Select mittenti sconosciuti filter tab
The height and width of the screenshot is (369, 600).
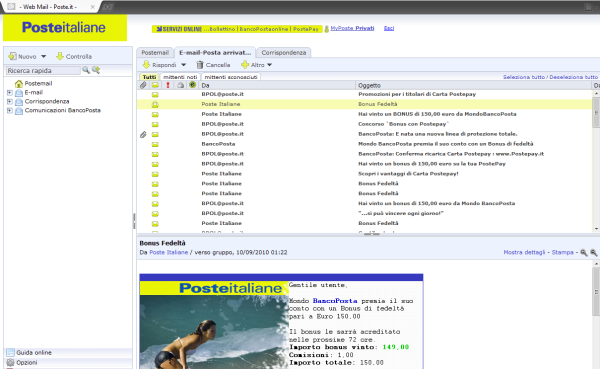click(231, 77)
